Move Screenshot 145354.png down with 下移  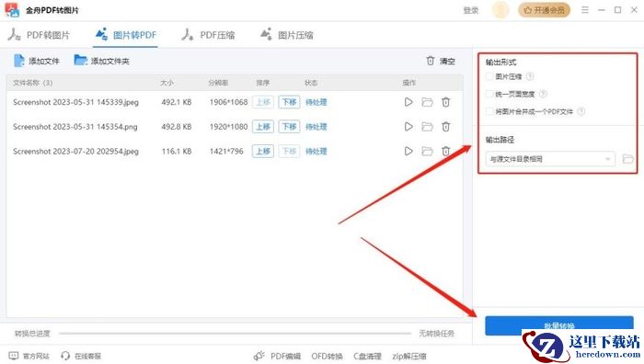click(x=289, y=127)
